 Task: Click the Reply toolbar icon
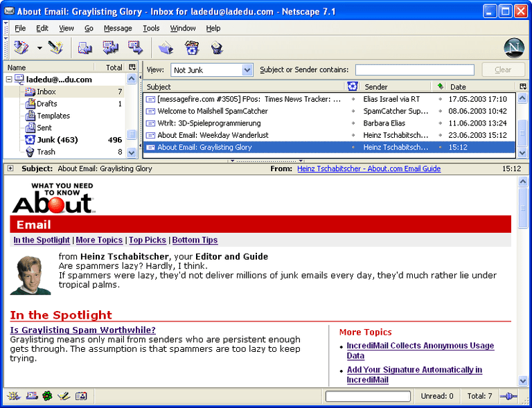click(85, 48)
